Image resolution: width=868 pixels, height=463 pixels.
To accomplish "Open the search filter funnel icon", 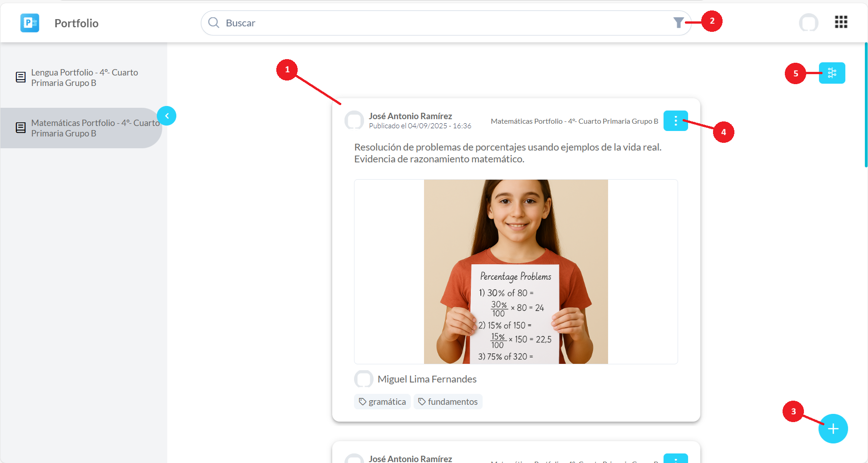I will (x=678, y=23).
